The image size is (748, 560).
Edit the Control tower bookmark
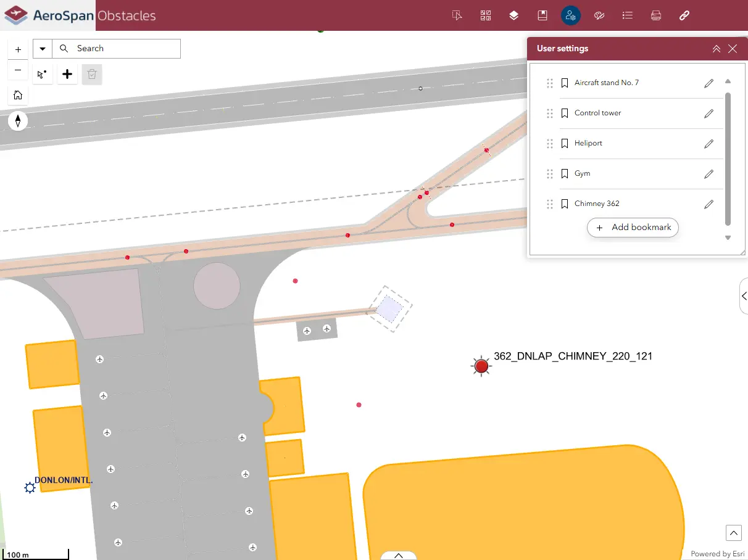tap(709, 113)
